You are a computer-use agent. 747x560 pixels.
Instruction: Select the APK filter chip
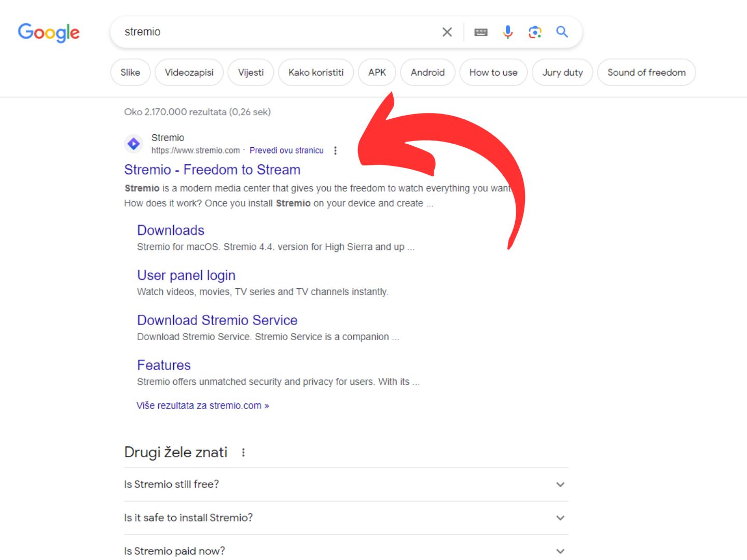tap(377, 73)
